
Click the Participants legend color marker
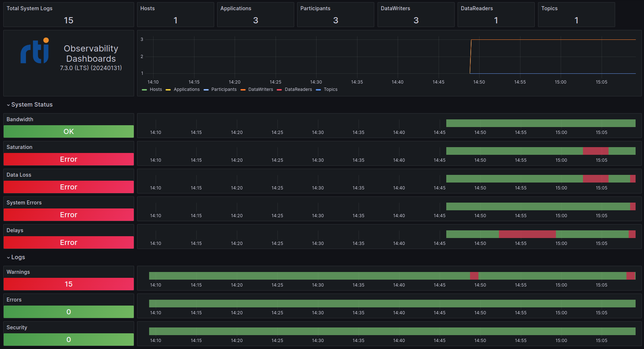[x=205, y=89]
